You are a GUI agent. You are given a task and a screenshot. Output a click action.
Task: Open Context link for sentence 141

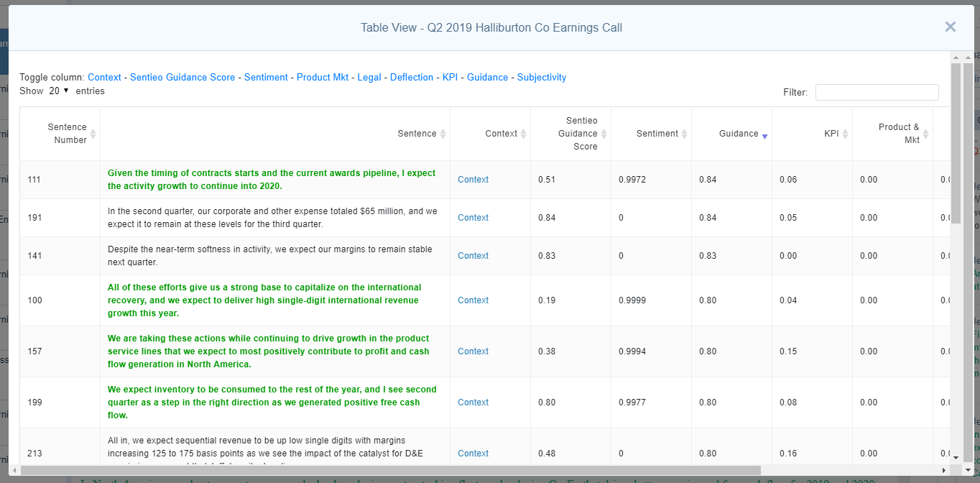click(473, 256)
